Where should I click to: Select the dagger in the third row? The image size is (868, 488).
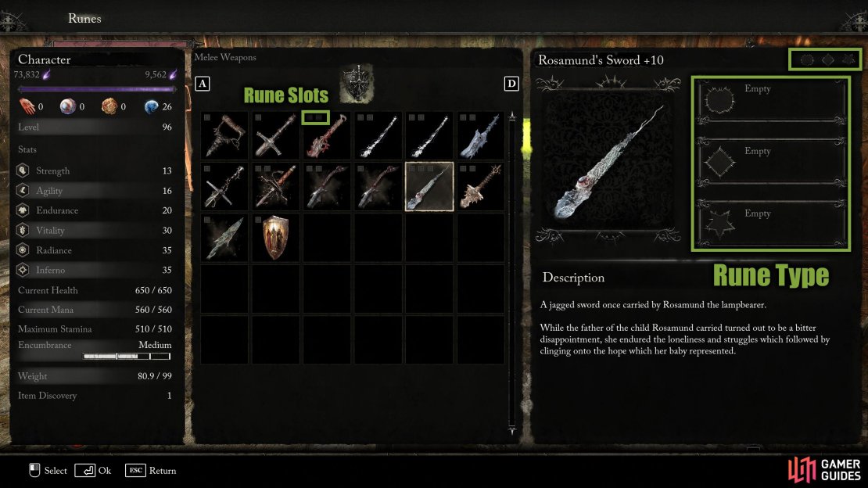[x=224, y=238]
